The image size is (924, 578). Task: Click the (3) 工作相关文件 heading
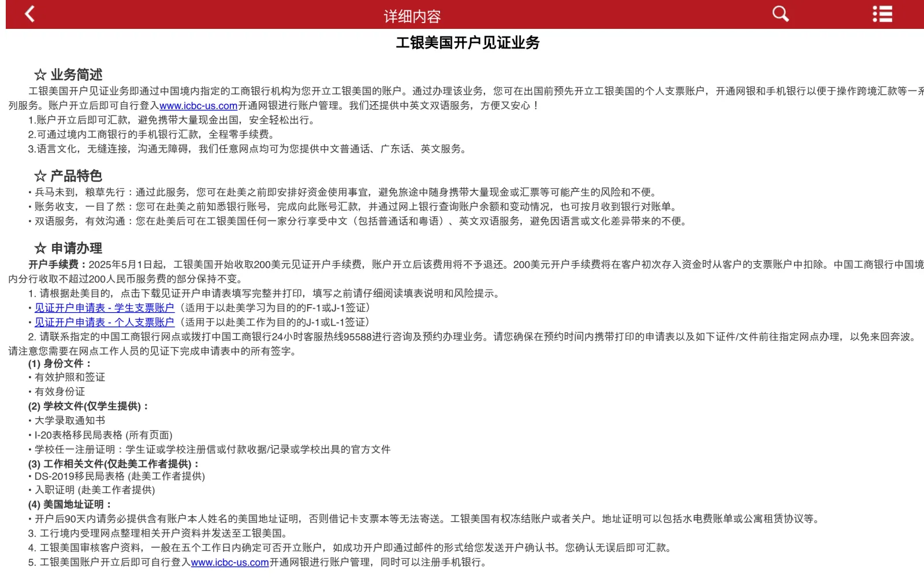click(114, 464)
